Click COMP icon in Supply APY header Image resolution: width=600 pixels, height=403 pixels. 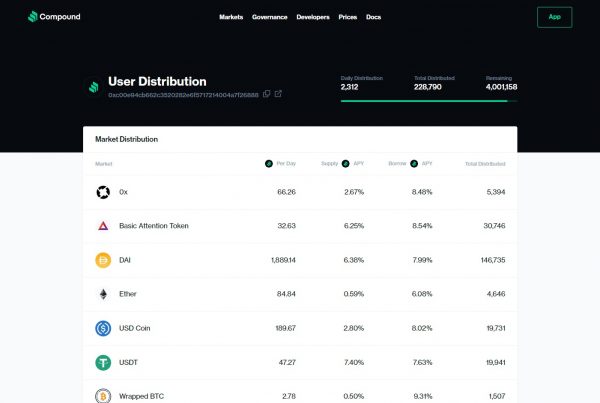[346, 164]
